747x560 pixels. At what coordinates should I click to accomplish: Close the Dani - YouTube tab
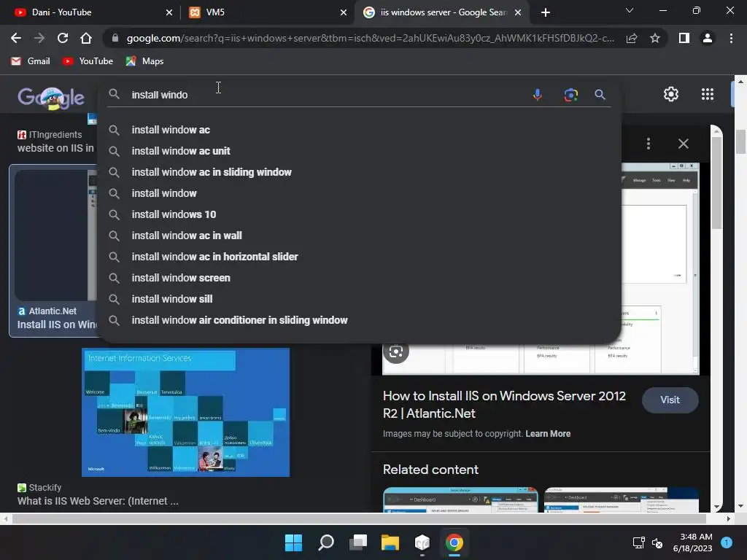(x=169, y=12)
